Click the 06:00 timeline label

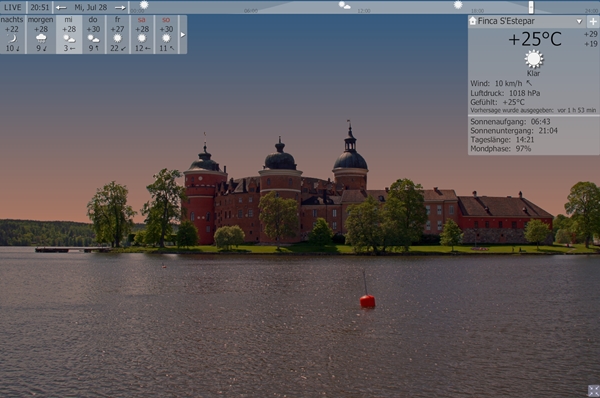pyautogui.click(x=251, y=11)
